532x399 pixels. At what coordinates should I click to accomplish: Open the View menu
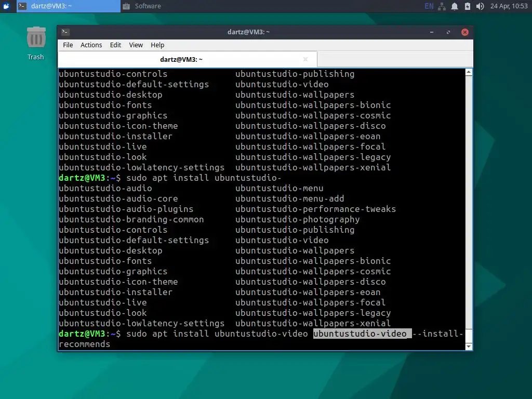point(136,45)
